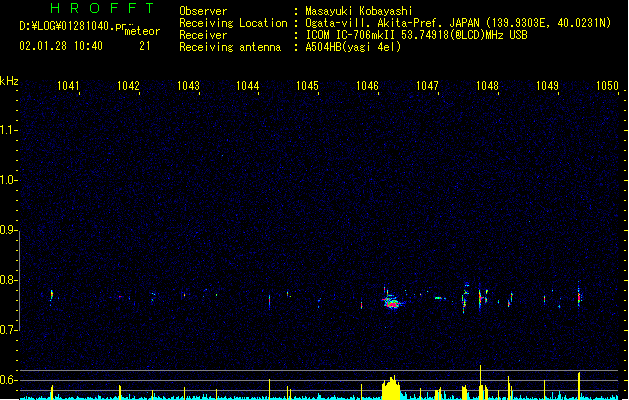Click the 'Observer' field label

pyautogui.click(x=203, y=11)
